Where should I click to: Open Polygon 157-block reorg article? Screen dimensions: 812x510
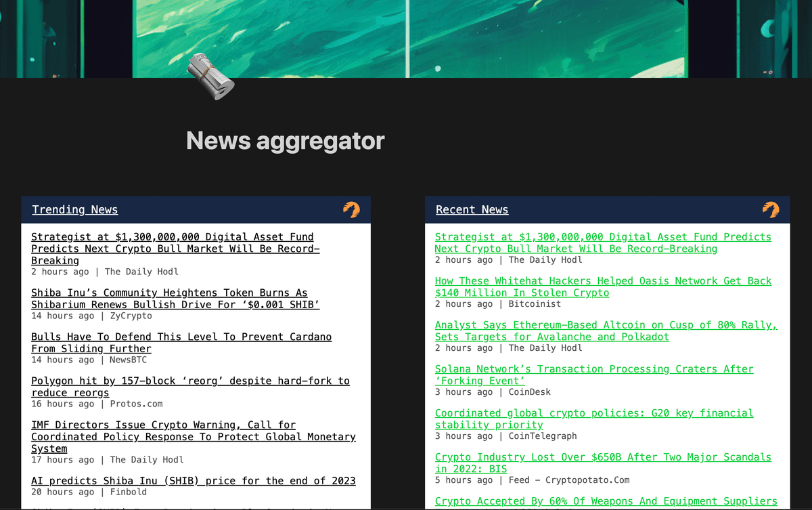[190, 387]
